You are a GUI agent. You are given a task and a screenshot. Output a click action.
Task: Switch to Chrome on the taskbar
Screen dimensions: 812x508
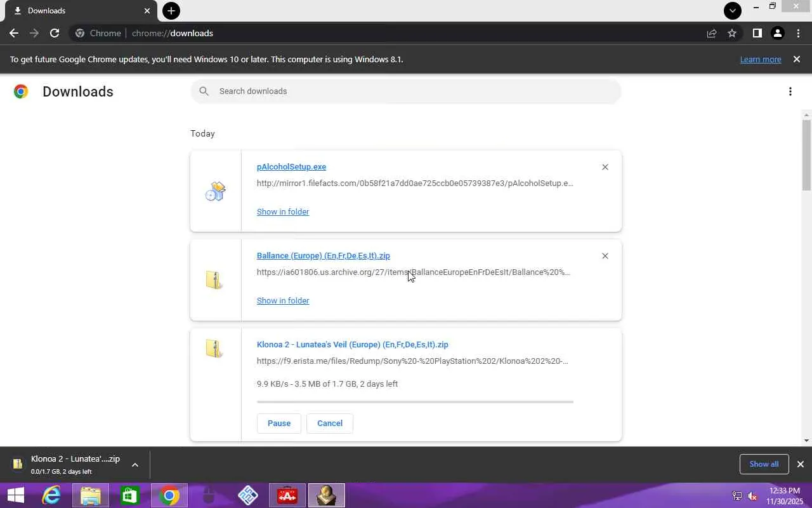(169, 495)
